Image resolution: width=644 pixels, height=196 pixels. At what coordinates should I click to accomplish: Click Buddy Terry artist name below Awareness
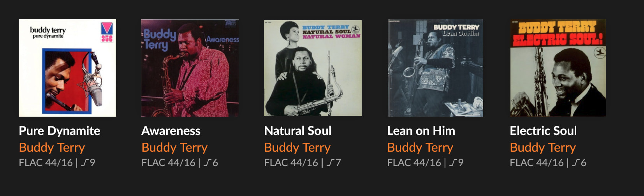pyautogui.click(x=174, y=147)
